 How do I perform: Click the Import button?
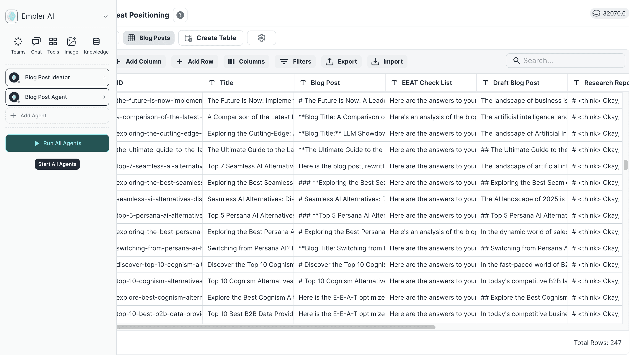click(x=387, y=62)
